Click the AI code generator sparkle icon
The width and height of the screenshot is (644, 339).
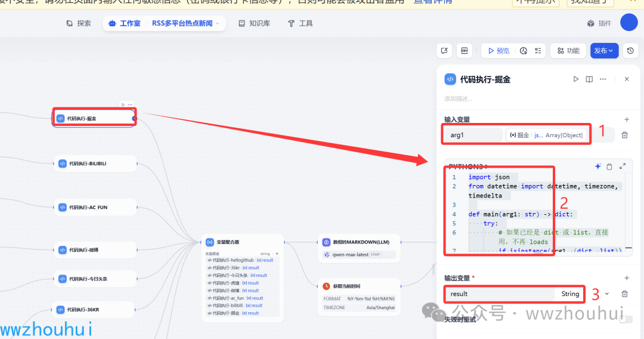click(x=597, y=166)
